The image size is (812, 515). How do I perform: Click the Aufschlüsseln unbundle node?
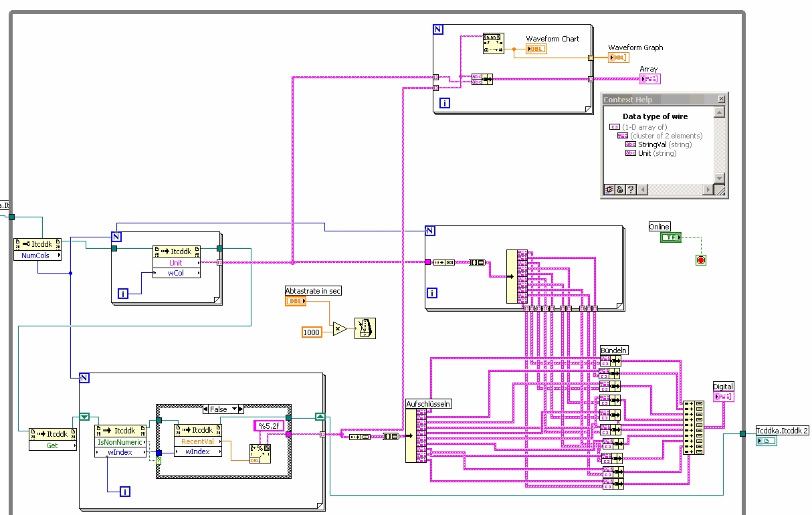tap(416, 435)
